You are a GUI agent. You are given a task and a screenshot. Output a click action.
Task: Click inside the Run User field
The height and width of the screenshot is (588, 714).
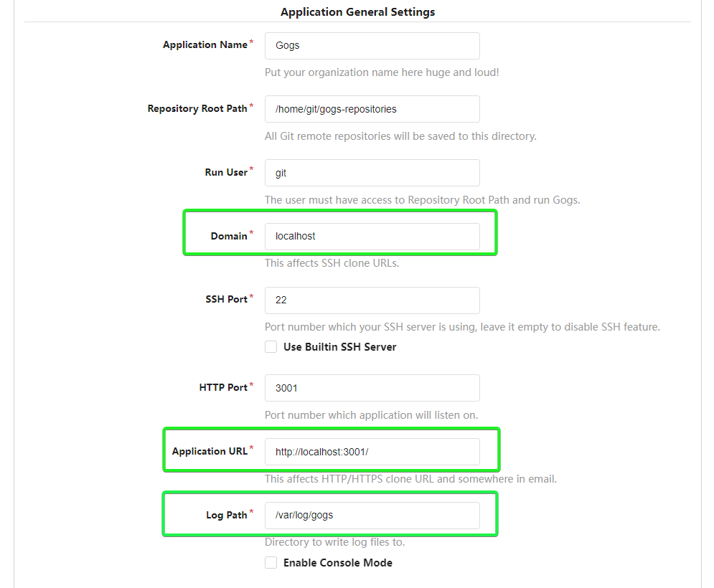[x=372, y=172]
